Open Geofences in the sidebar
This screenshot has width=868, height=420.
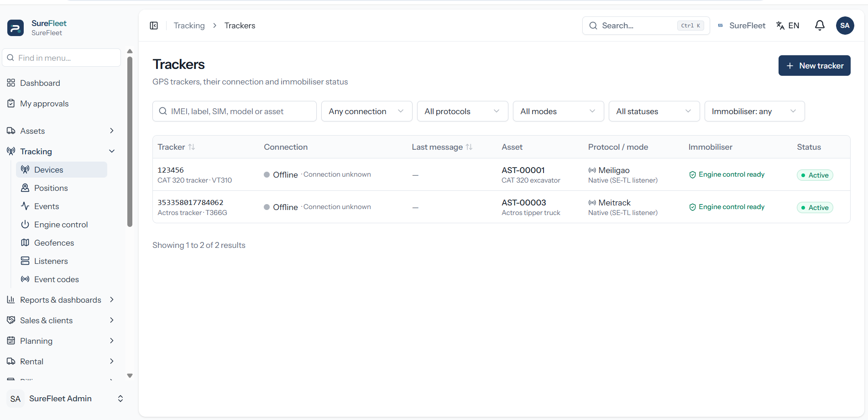tap(62, 243)
